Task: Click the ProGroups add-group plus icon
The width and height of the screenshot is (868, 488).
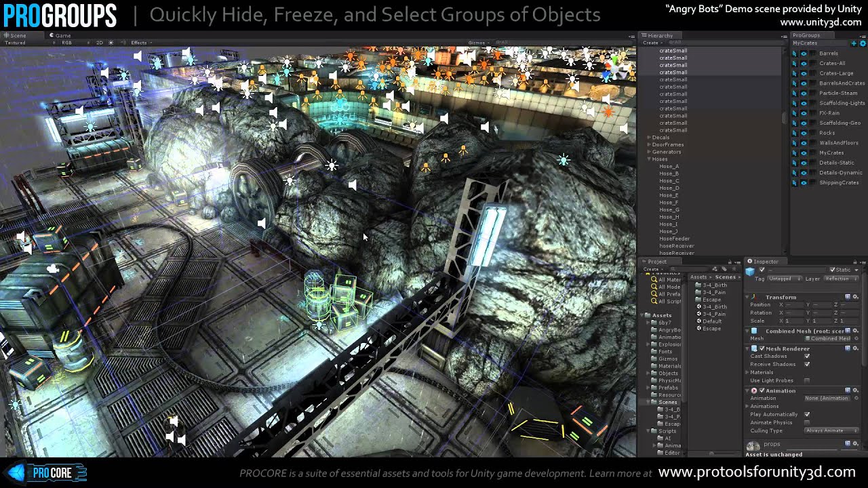Action: click(854, 43)
